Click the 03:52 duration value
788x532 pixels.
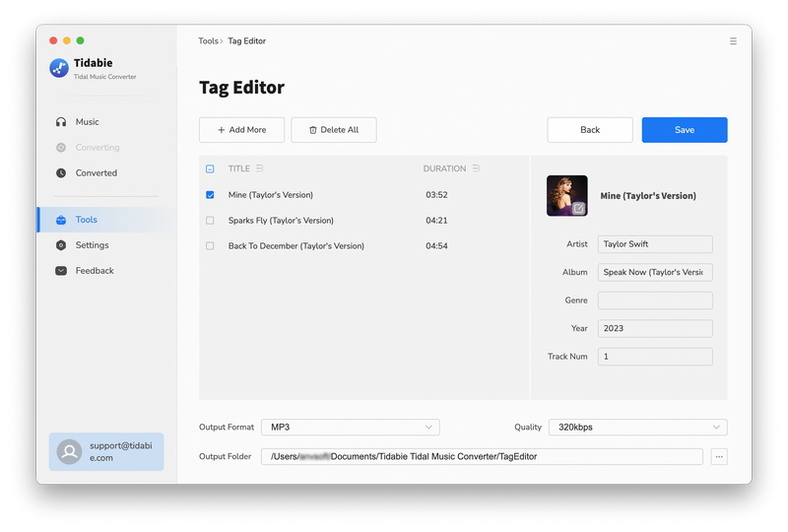point(436,195)
